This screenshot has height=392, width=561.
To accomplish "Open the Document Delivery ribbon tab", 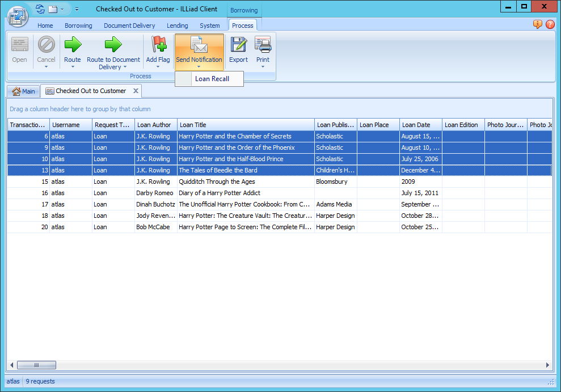I will pos(129,26).
